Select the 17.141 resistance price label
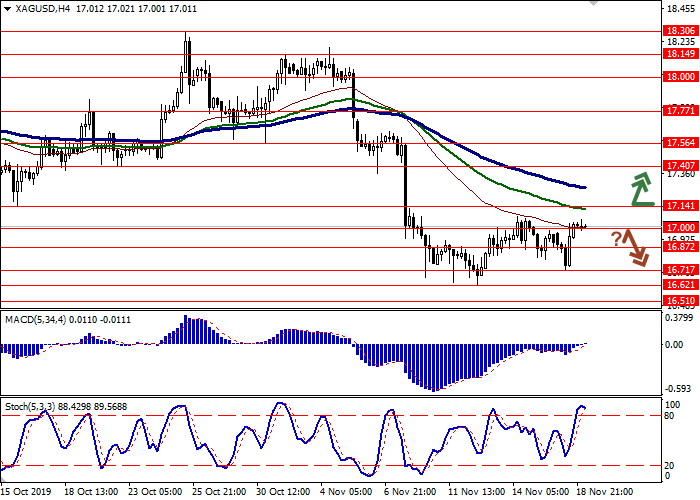700x500 pixels. point(680,206)
